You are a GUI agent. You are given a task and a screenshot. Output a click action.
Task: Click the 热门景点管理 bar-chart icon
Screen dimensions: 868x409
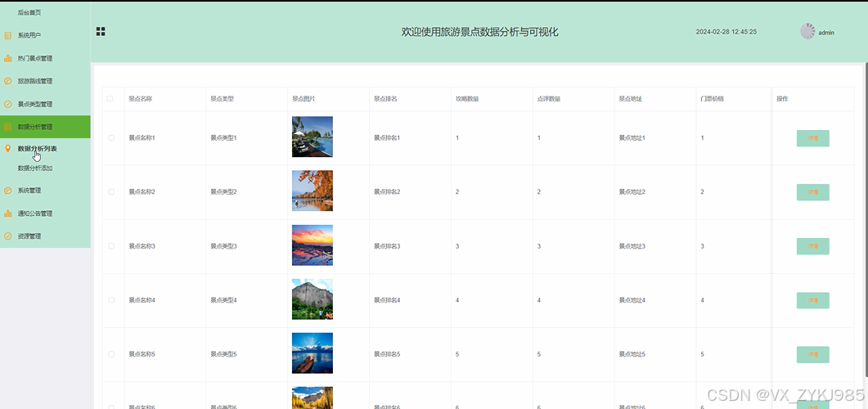point(7,58)
